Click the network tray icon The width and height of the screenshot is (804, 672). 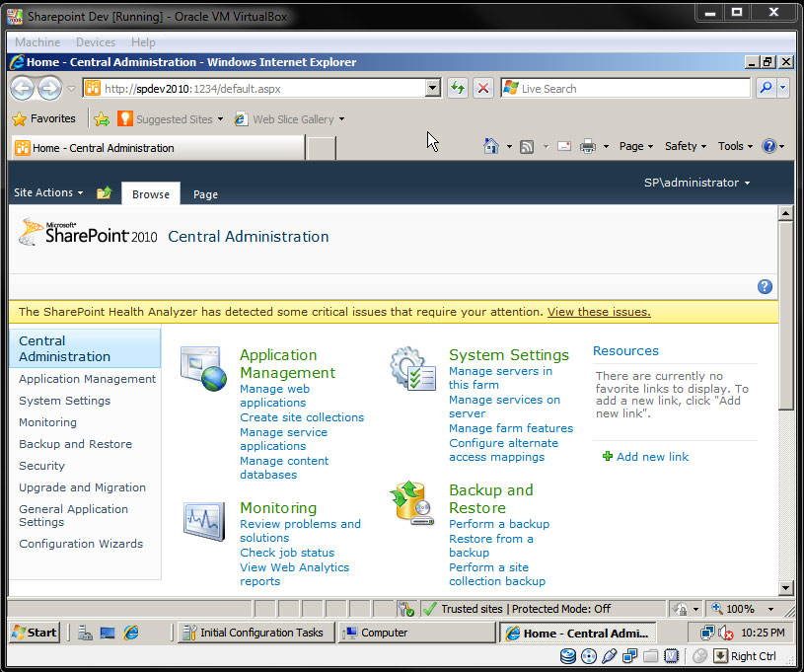[707, 633]
